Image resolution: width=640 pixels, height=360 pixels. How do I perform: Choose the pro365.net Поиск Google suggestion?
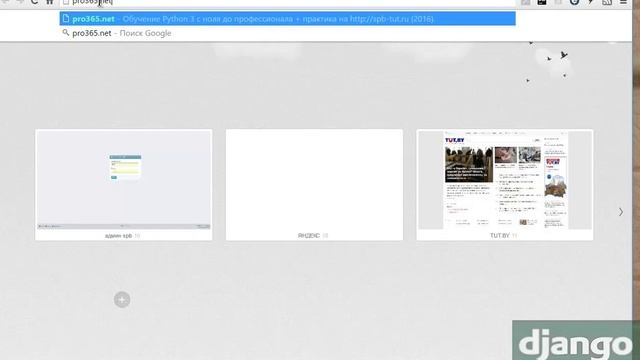click(287, 33)
